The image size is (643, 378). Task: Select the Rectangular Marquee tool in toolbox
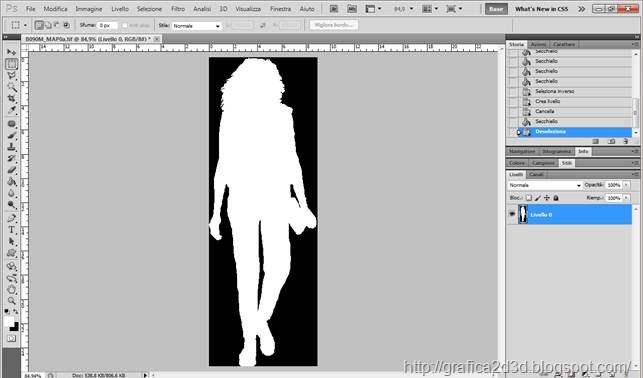pos(11,64)
